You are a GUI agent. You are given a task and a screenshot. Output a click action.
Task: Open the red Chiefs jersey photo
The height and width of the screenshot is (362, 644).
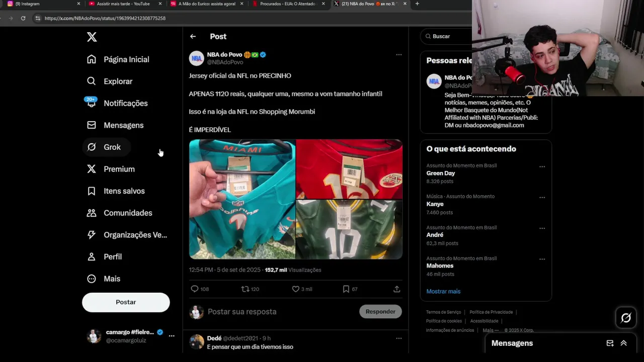pos(349,169)
